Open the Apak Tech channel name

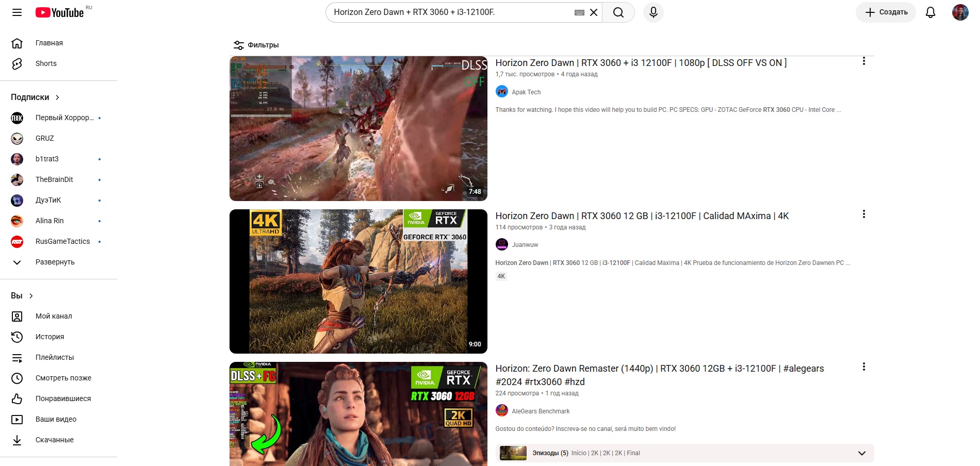click(x=526, y=92)
